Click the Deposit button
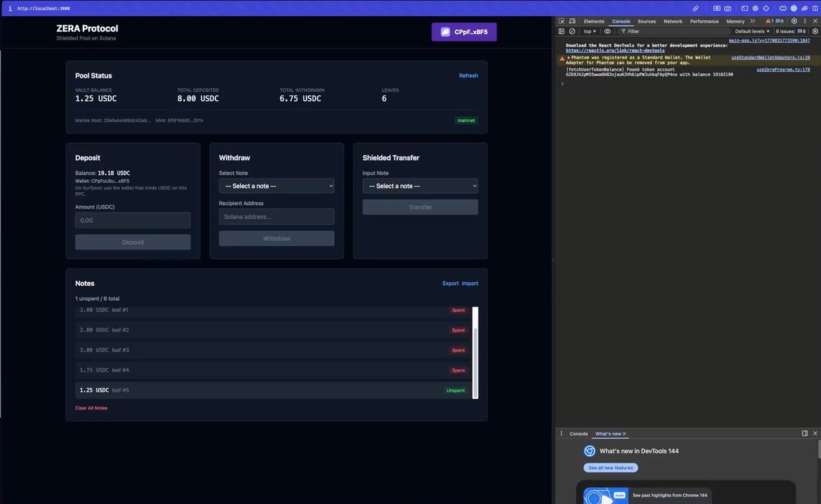This screenshot has width=821, height=504. click(133, 242)
